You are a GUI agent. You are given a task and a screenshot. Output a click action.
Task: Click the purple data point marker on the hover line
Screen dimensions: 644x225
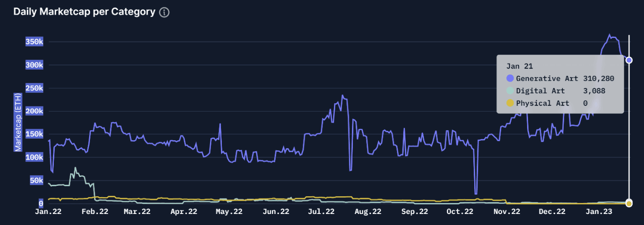629,60
